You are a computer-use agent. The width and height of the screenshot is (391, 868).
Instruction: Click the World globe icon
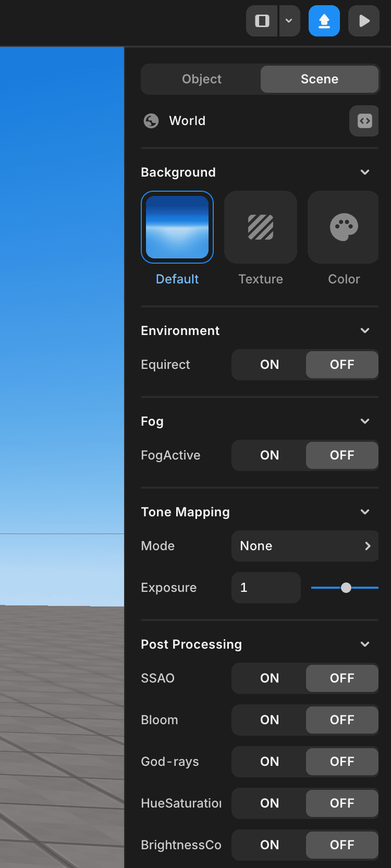(151, 121)
